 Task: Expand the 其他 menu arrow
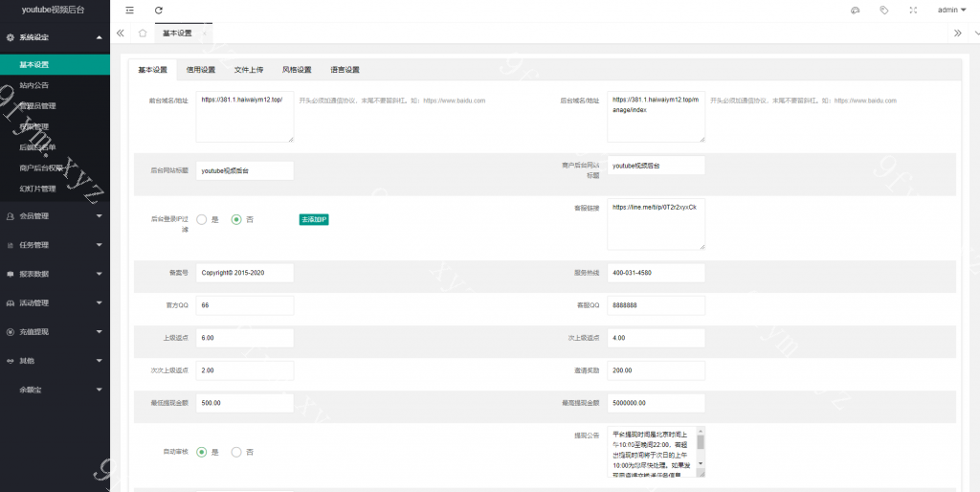[100, 361]
